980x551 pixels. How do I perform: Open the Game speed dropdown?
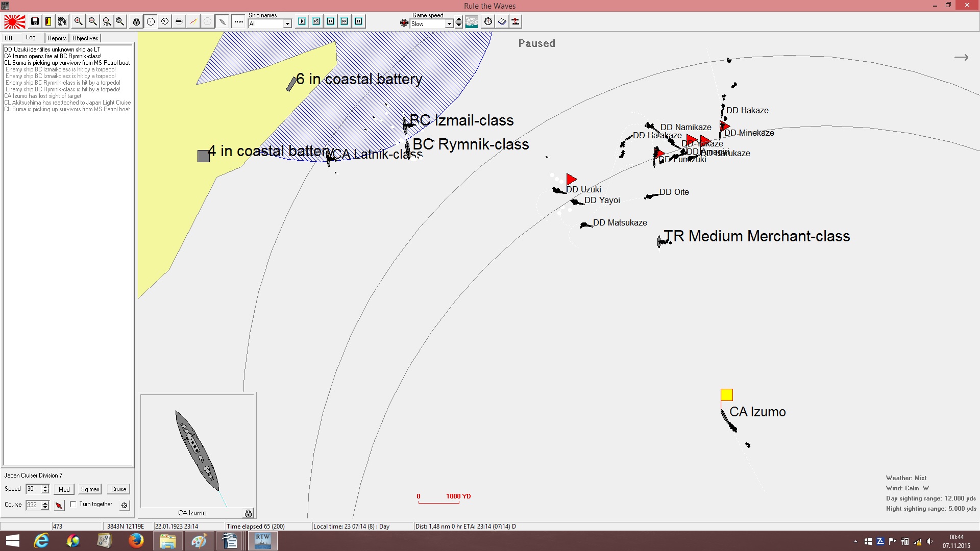[449, 24]
